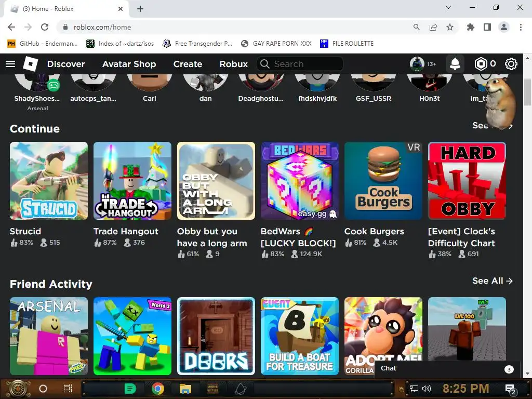The width and height of the screenshot is (532, 399).
Task: Click the Roblox logo home icon
Action: (x=30, y=64)
